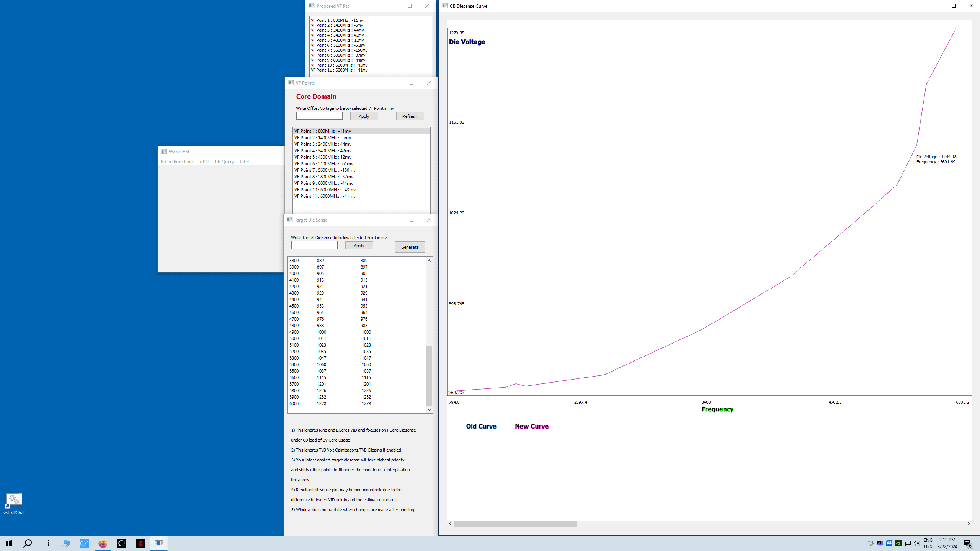Click the target DieSense input field
The image size is (980, 551).
314,245
